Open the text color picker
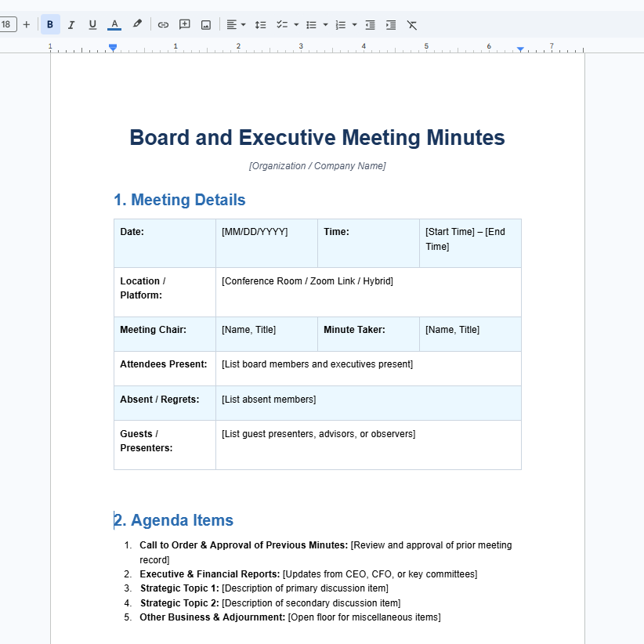Image resolution: width=644 pixels, height=644 pixels. click(x=114, y=24)
